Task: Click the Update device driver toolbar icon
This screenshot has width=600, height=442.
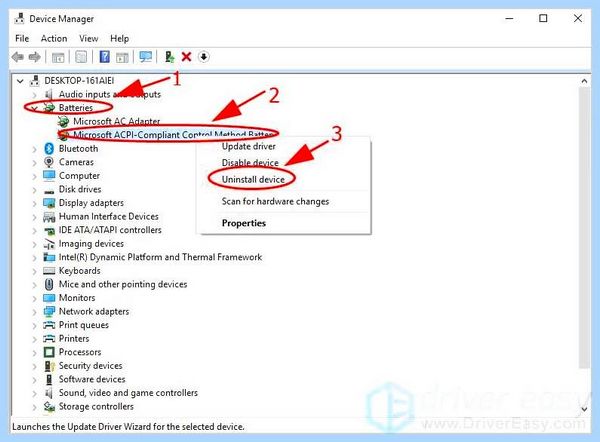Action: [170, 57]
